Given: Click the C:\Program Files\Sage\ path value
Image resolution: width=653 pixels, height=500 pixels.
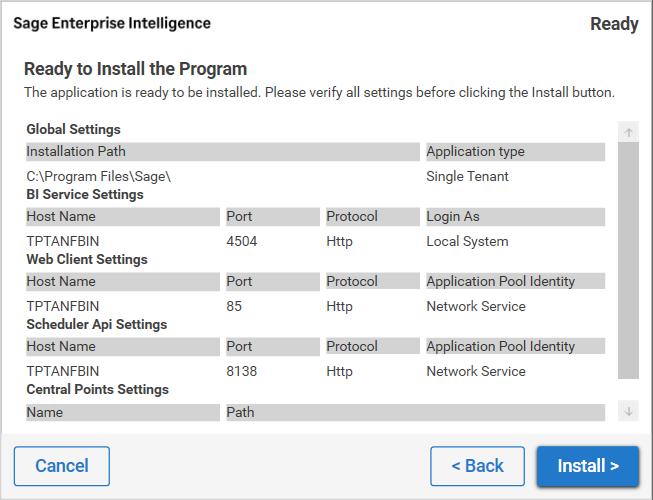Looking at the screenshot, I should tap(99, 177).
